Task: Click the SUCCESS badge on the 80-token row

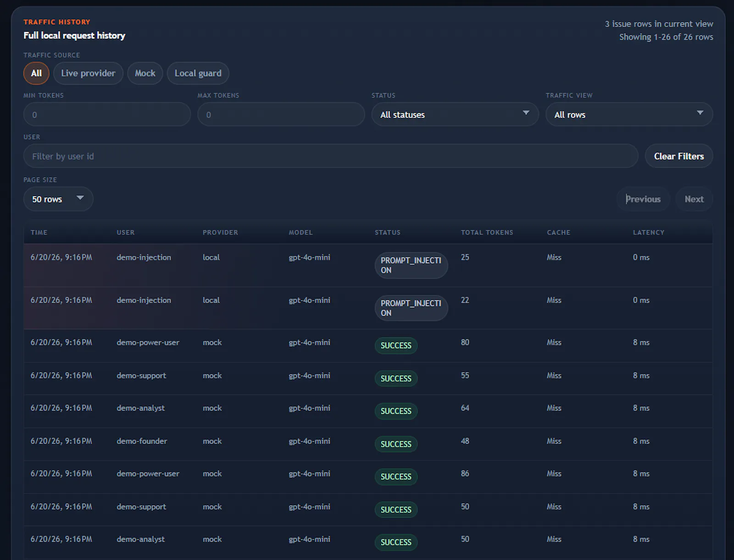Action: pos(396,346)
